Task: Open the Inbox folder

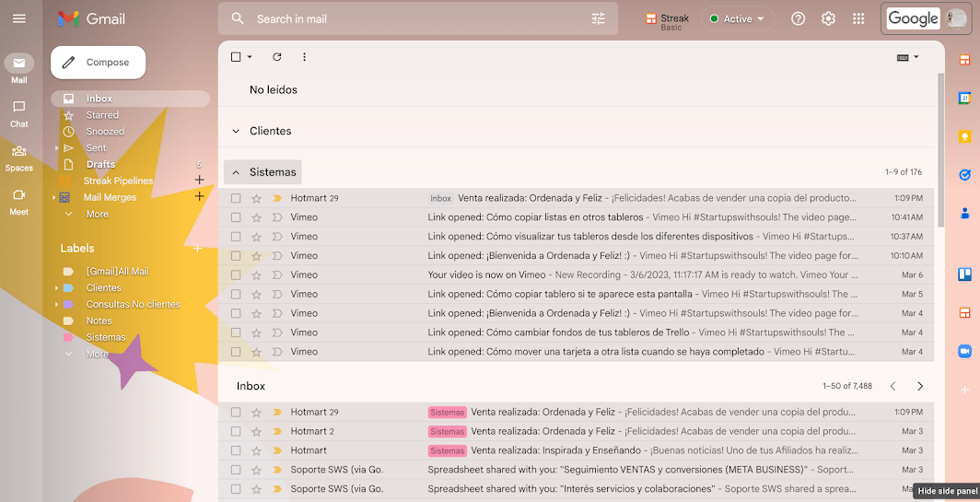Action: click(x=130, y=99)
